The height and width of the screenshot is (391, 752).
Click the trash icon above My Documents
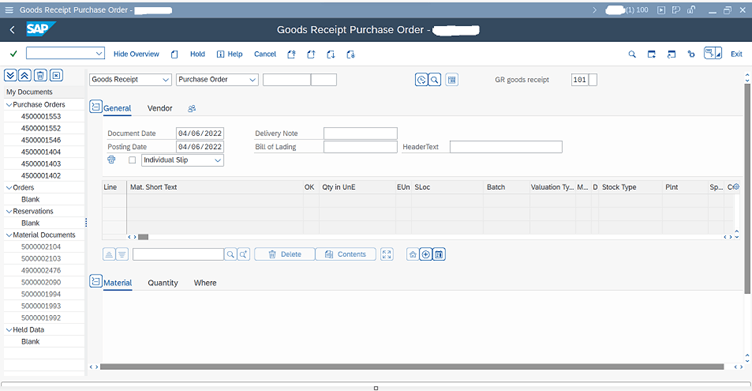pos(41,75)
